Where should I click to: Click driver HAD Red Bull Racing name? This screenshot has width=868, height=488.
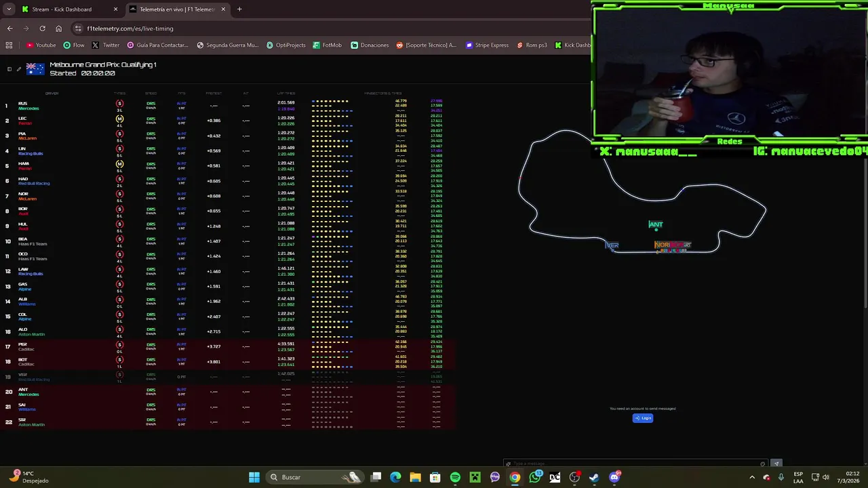(x=34, y=181)
